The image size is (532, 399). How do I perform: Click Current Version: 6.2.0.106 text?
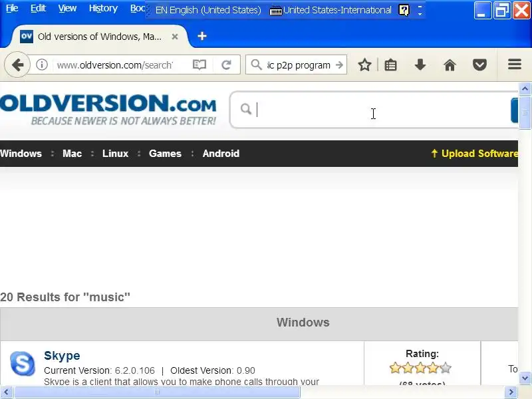(99, 370)
